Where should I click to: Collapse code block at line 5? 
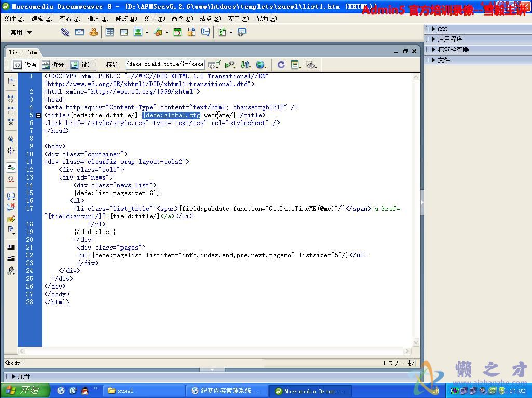click(38, 115)
